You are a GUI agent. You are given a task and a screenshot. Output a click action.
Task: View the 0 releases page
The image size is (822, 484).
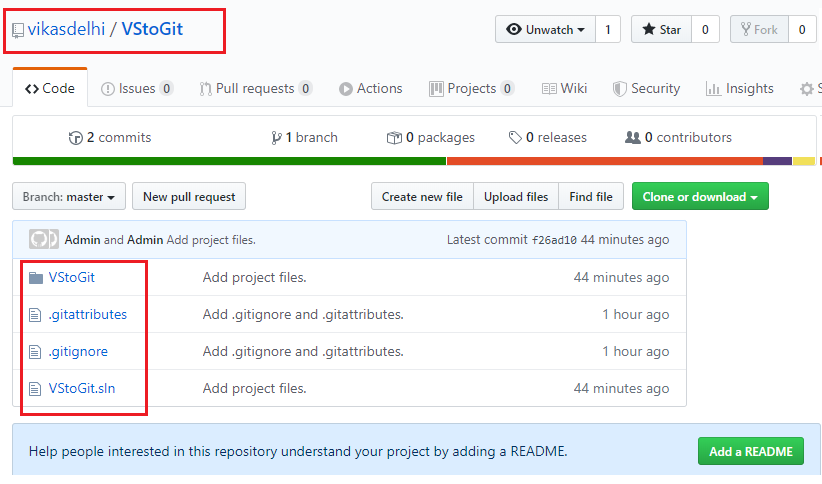click(x=548, y=137)
